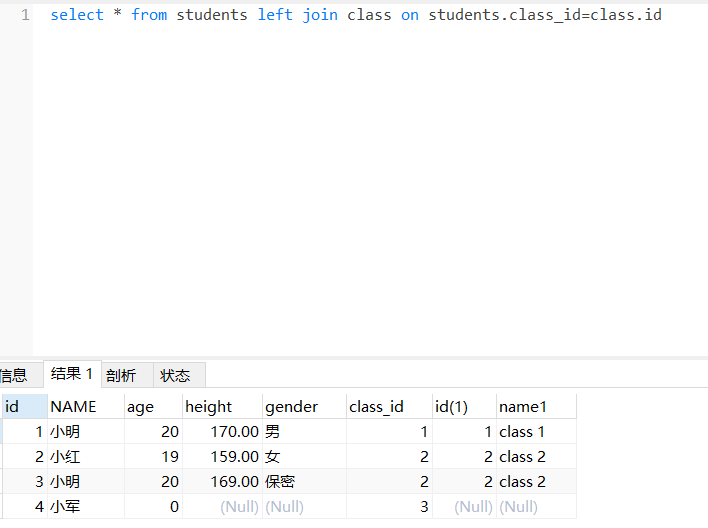Select the 保密 gender cell
This screenshot has width=708, height=528.
click(280, 481)
